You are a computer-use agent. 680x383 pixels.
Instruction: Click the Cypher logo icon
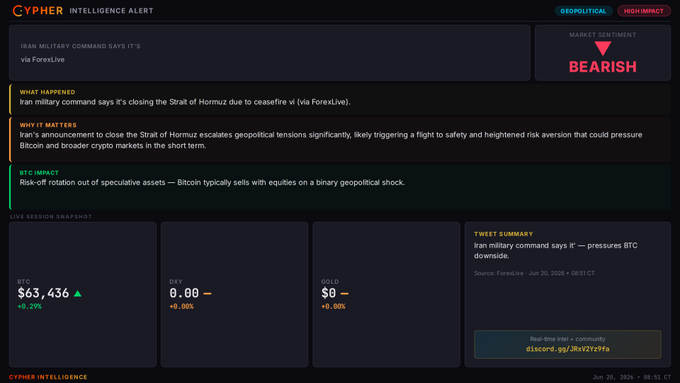(x=17, y=10)
